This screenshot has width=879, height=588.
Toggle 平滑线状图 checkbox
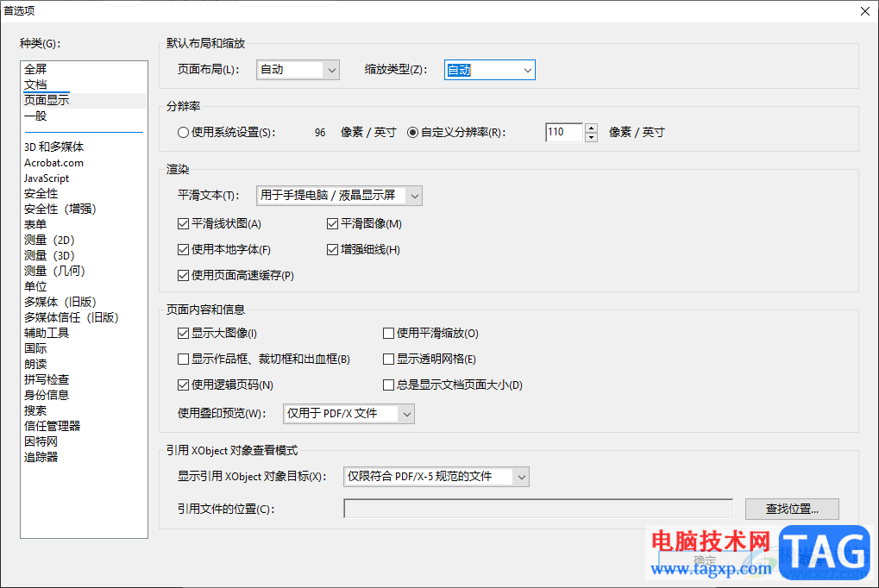tap(184, 224)
